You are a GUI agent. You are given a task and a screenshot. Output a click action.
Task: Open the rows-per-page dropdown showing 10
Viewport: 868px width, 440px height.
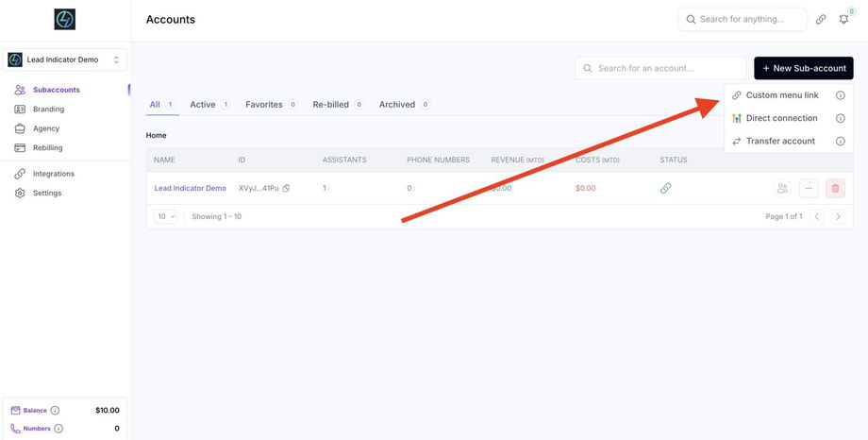[165, 216]
